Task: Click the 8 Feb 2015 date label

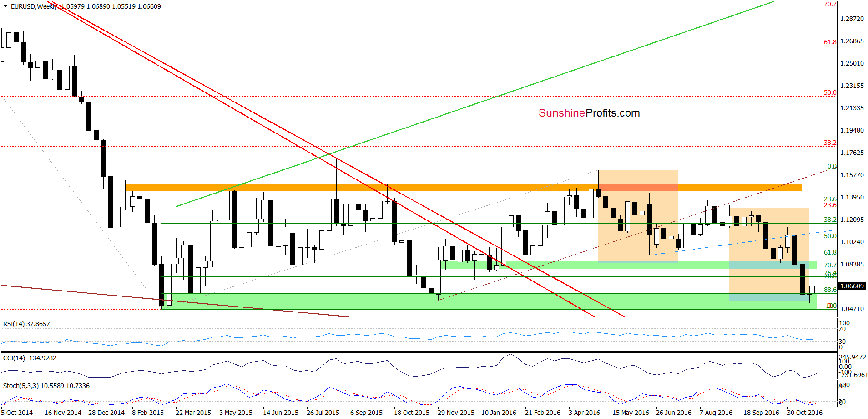Action: [x=148, y=413]
